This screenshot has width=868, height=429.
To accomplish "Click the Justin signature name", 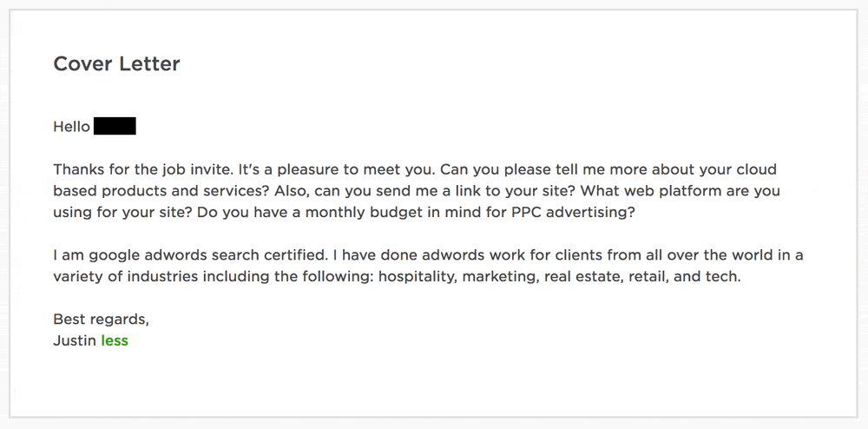I will 75,340.
